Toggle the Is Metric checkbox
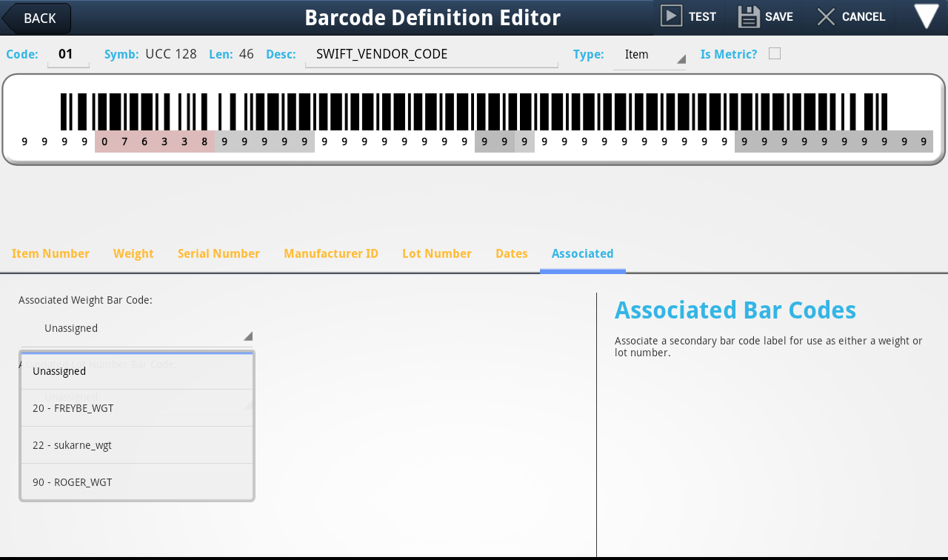 tap(775, 53)
